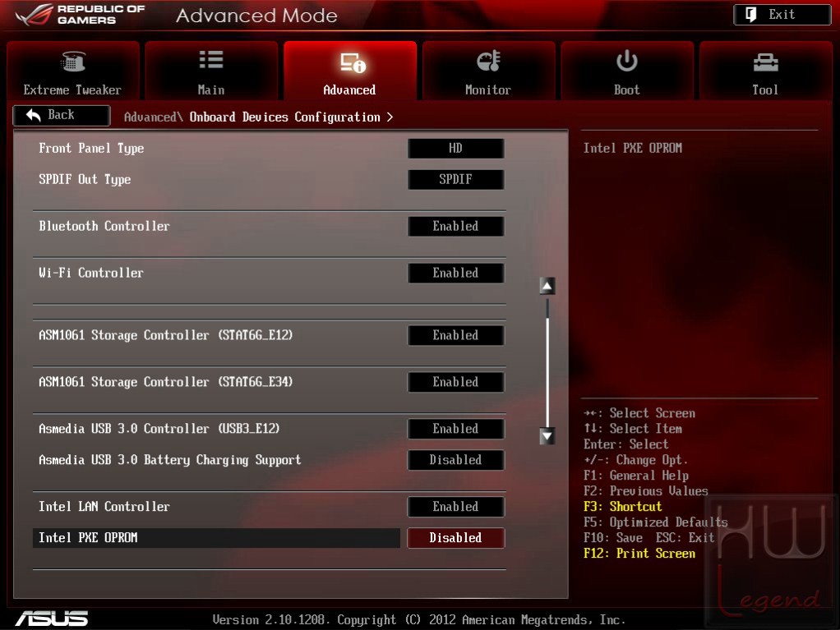Click the ROG Republic of Gamers logo
This screenshot has height=630, width=840.
(x=81, y=15)
